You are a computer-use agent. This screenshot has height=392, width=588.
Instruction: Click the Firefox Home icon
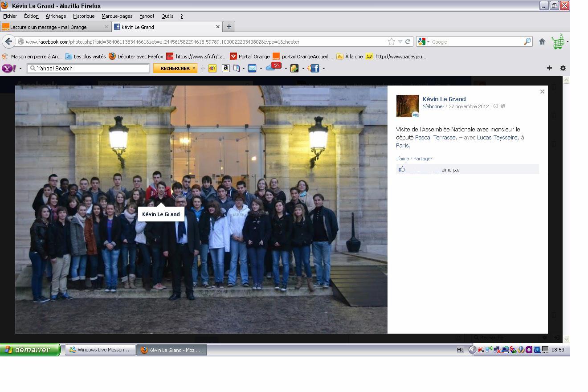pos(542,41)
